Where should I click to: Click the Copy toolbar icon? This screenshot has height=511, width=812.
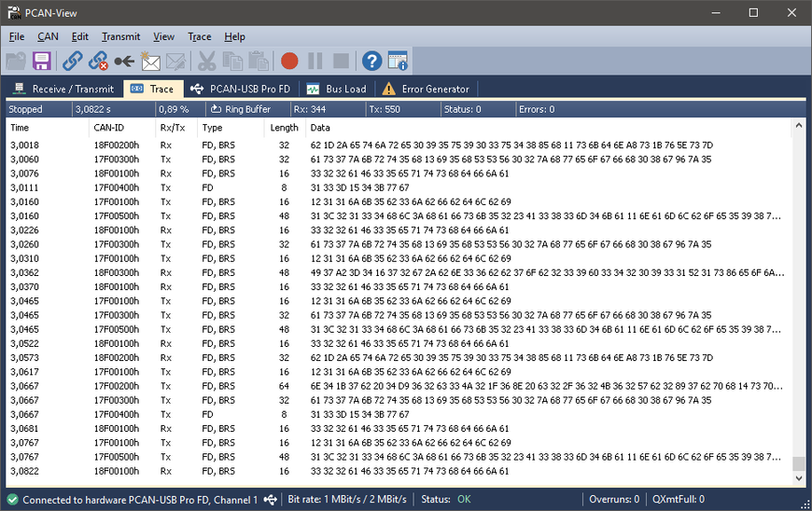tap(232, 61)
